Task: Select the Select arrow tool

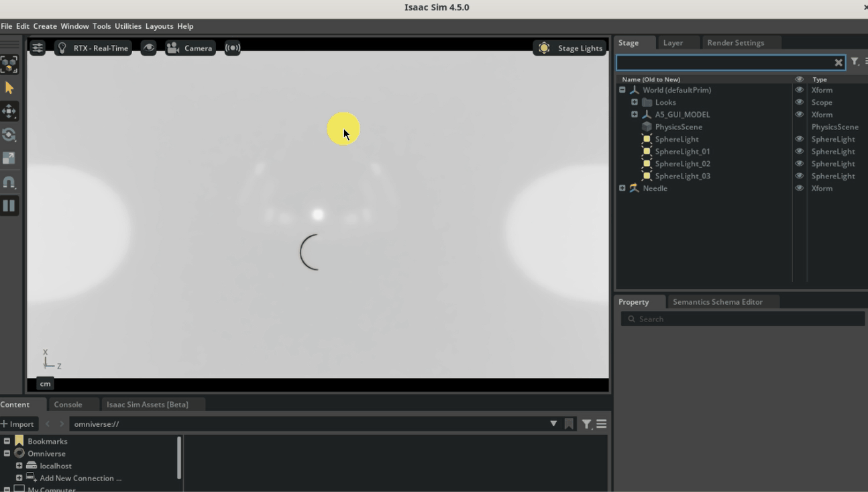Action: (10, 87)
